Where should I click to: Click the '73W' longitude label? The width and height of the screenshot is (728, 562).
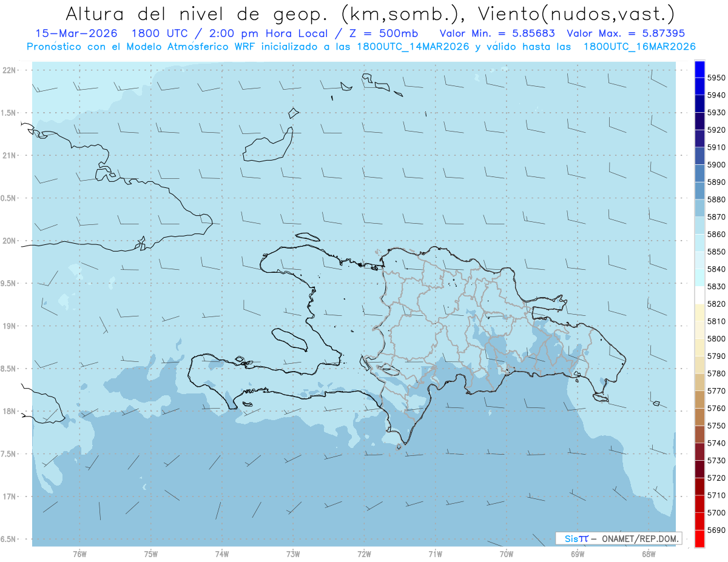[x=293, y=554]
